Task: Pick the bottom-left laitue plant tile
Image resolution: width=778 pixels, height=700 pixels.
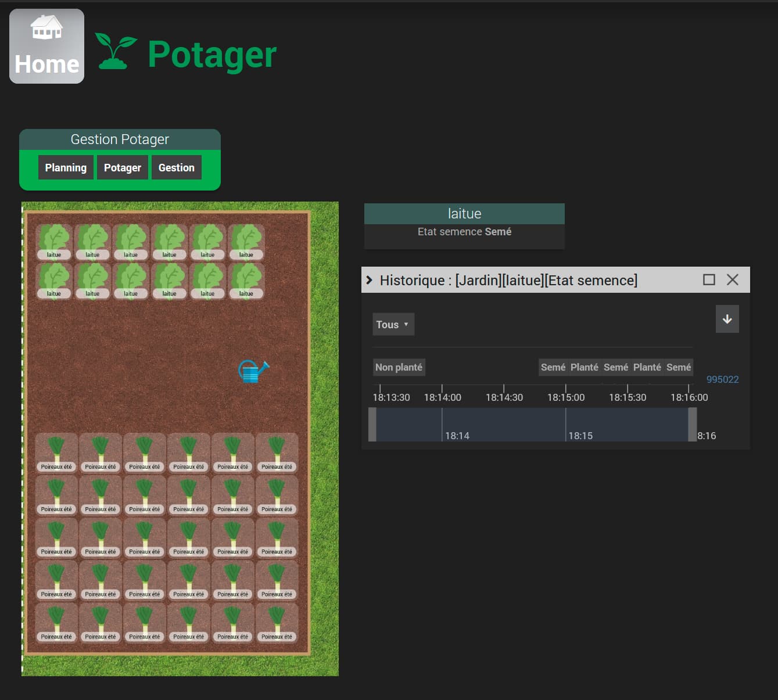Action: [54, 281]
